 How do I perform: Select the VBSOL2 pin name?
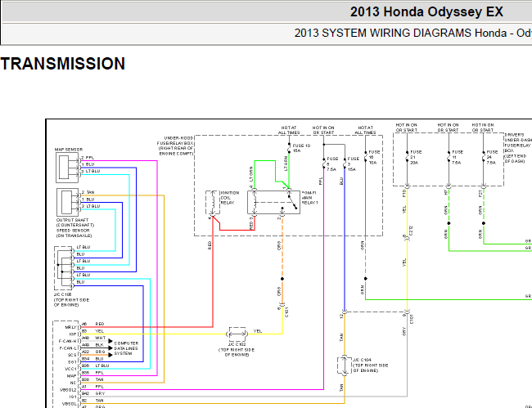click(x=68, y=390)
